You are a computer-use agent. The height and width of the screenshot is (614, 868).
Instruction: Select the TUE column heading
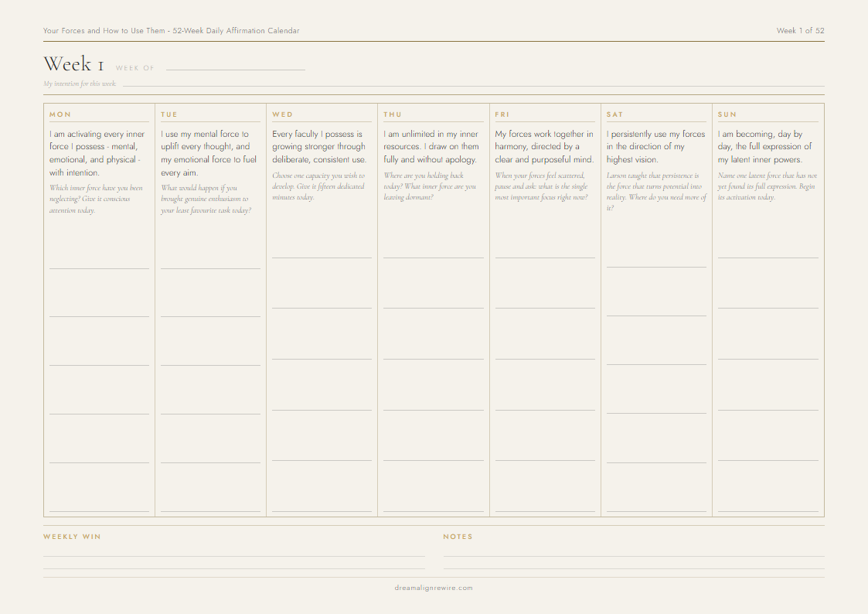pyautogui.click(x=168, y=114)
